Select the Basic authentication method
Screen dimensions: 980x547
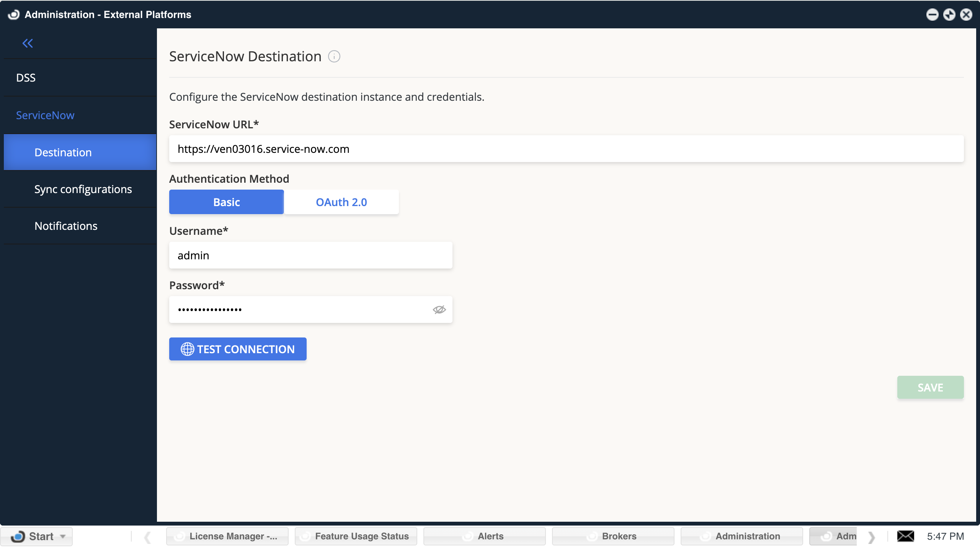click(x=226, y=202)
